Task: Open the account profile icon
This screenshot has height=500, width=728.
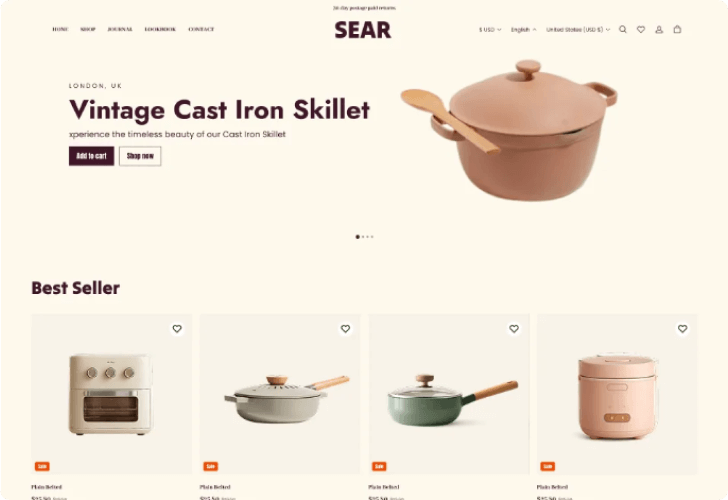Action: [659, 29]
